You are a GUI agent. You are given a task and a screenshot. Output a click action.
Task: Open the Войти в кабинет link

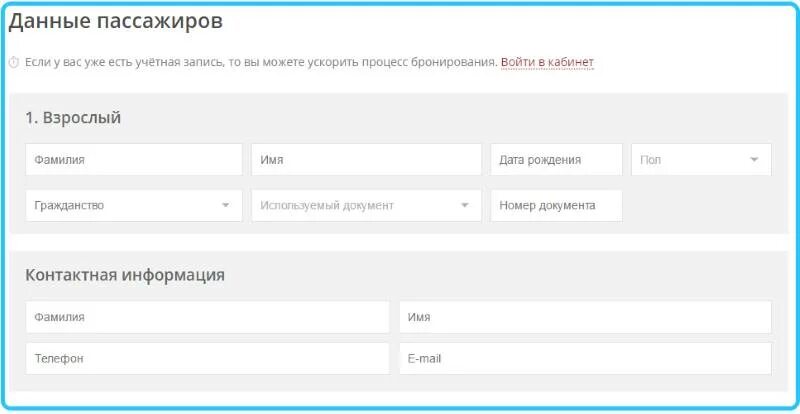coord(547,62)
